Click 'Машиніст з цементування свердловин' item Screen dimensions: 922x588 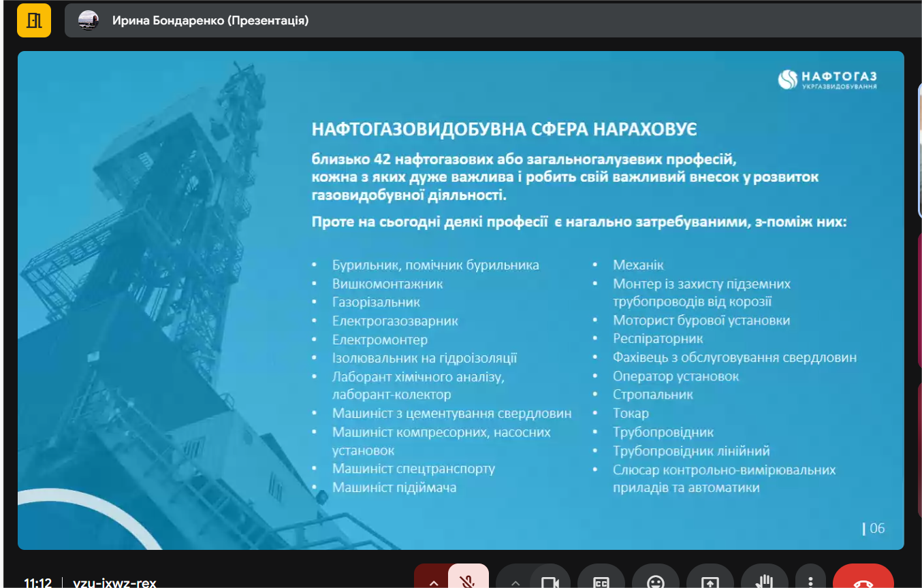click(452, 413)
